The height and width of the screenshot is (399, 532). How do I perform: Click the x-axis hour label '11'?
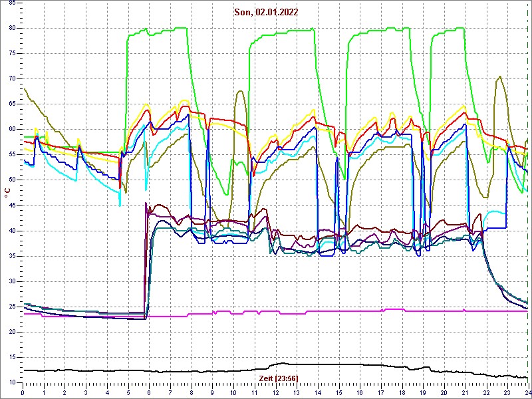[x=255, y=392]
